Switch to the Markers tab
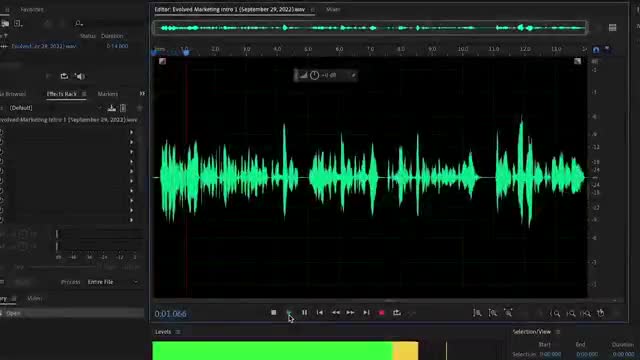This screenshot has height=360, width=640. (x=108, y=94)
